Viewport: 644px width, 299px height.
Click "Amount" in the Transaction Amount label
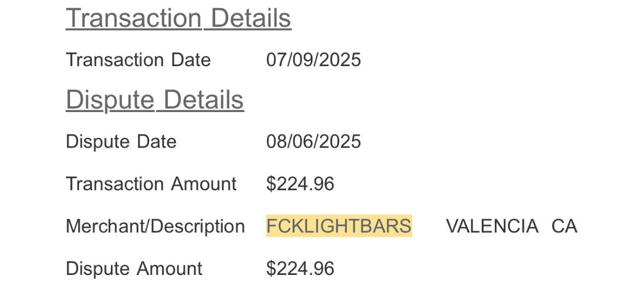coord(204,184)
